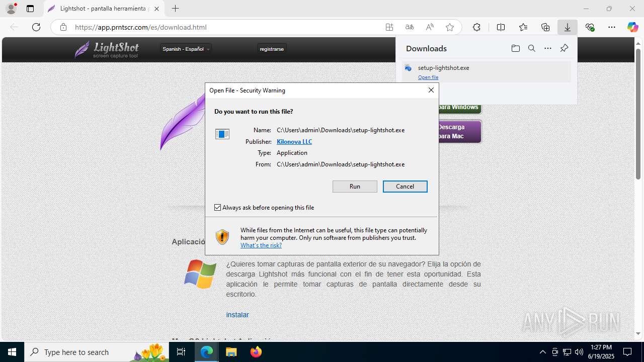Click the taskbar search box

click(97, 352)
